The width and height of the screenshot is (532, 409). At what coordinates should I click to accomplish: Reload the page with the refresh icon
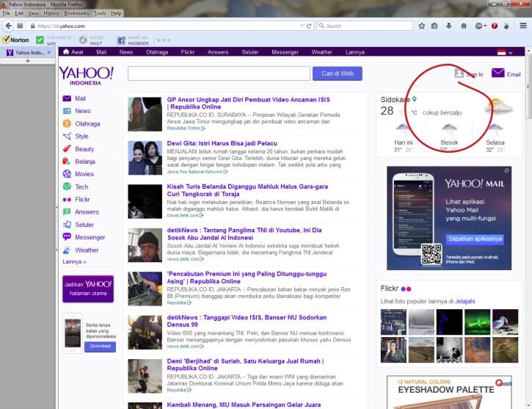point(309,26)
